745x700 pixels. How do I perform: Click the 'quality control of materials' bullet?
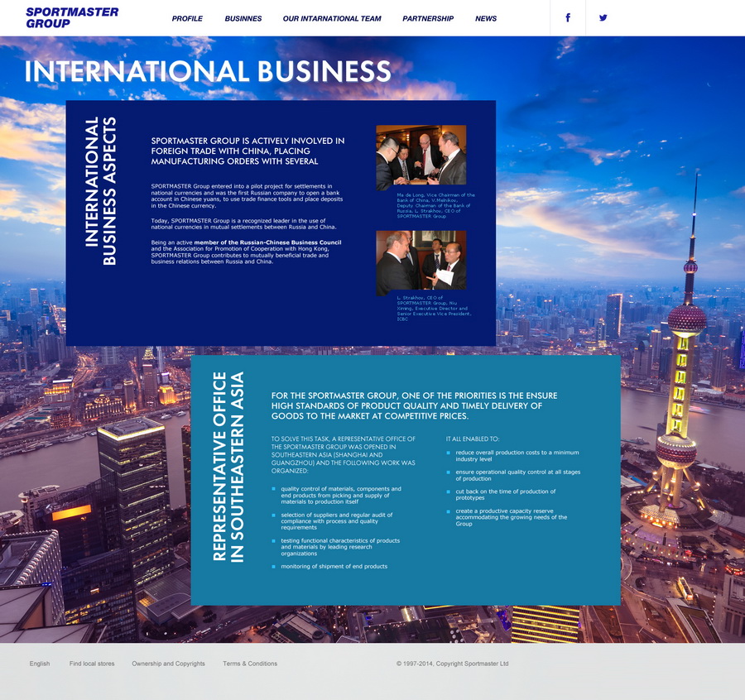click(x=341, y=495)
